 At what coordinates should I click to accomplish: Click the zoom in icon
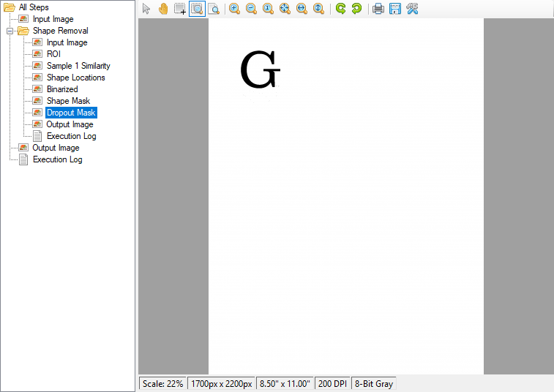[234, 9]
